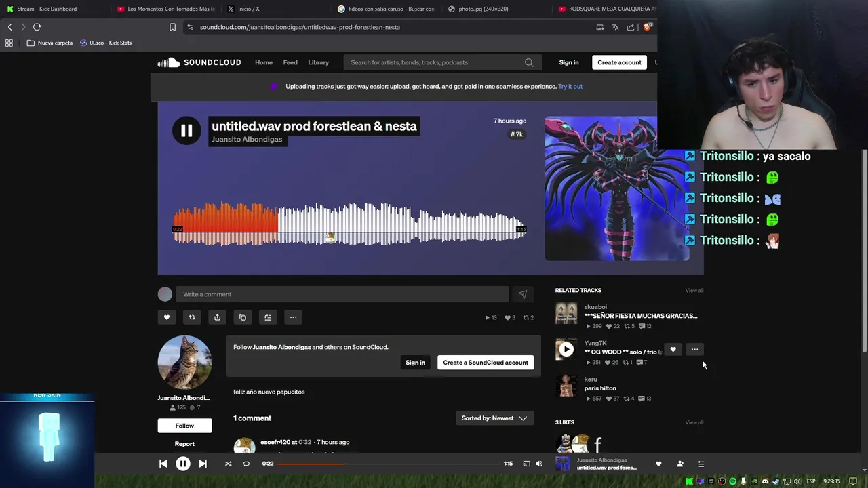Switch to the photo.jpg browser tab

point(483,9)
